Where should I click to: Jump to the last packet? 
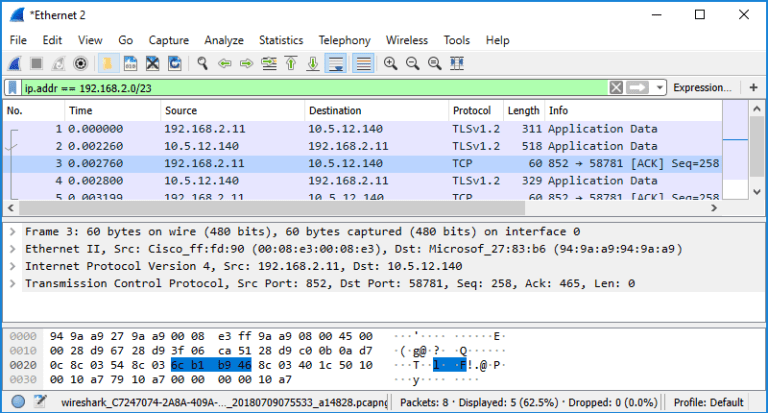coord(313,64)
